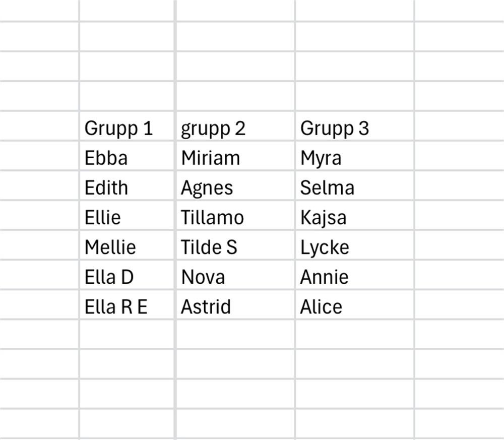Click the cell containing Astrid
The width and height of the screenshot is (504, 440).
pos(206,307)
